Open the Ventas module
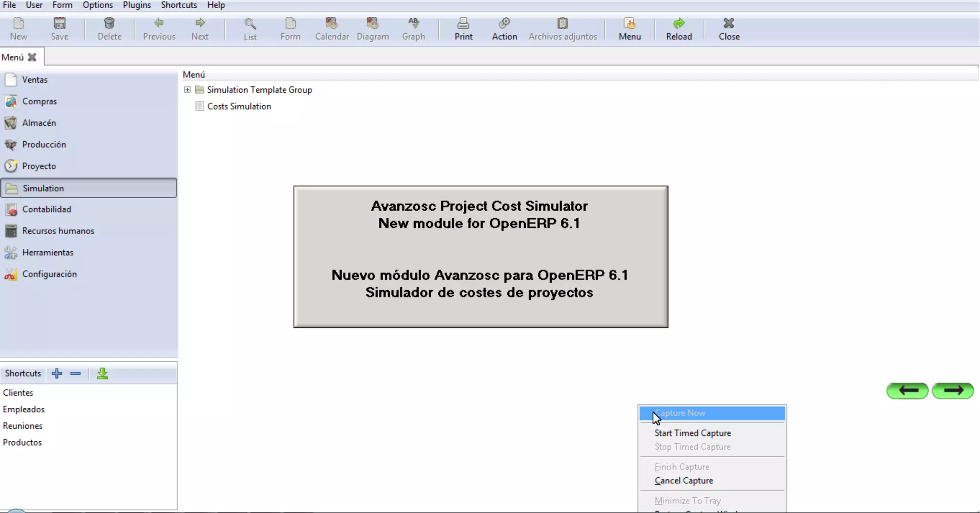 89,80
